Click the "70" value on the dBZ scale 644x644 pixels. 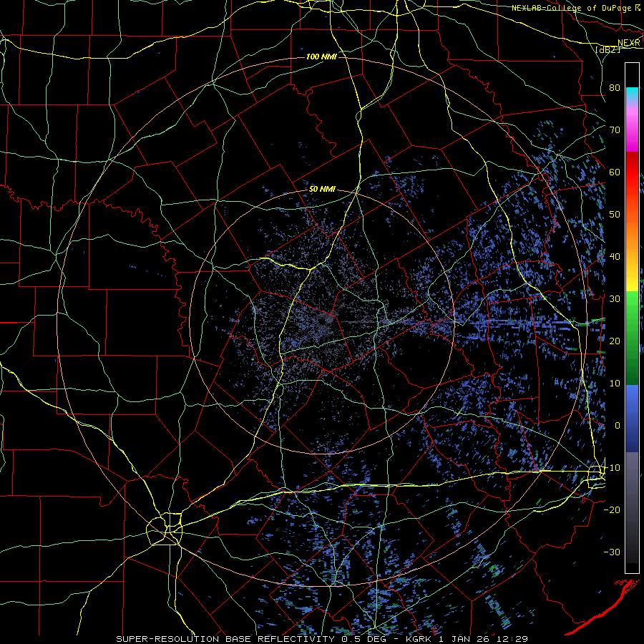pos(615,130)
